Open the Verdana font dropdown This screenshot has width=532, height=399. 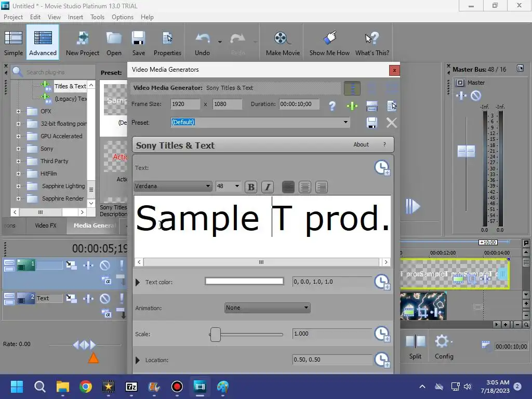coord(208,186)
